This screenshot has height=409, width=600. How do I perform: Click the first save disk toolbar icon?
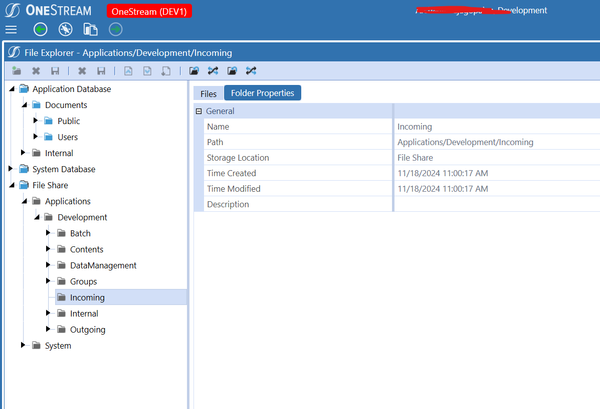54,71
